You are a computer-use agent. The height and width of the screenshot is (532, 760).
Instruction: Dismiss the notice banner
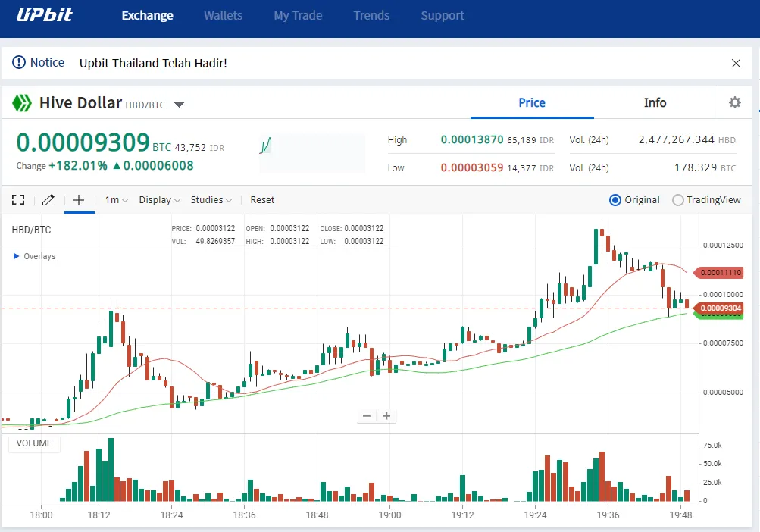[736, 63]
